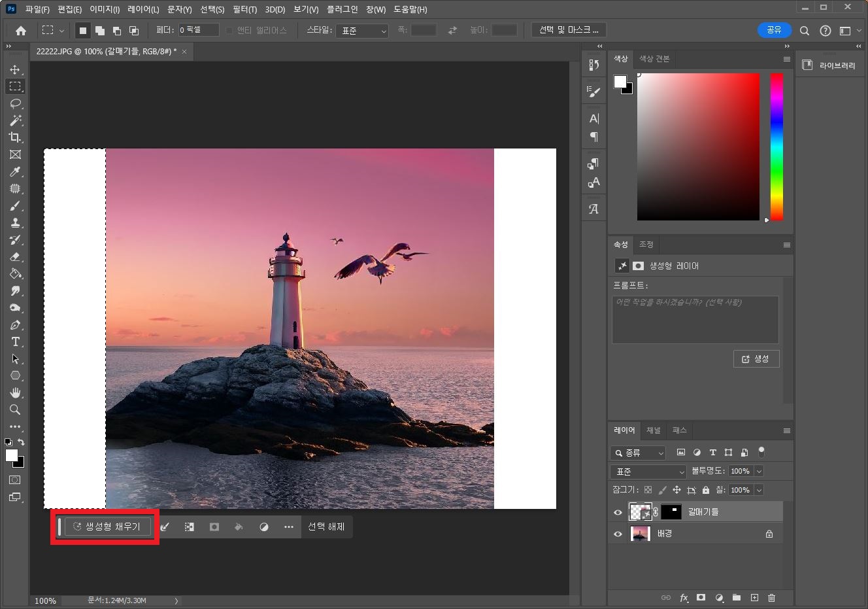Screen dimensions: 868x609
Task: Select the Crop tool
Action: click(x=15, y=137)
